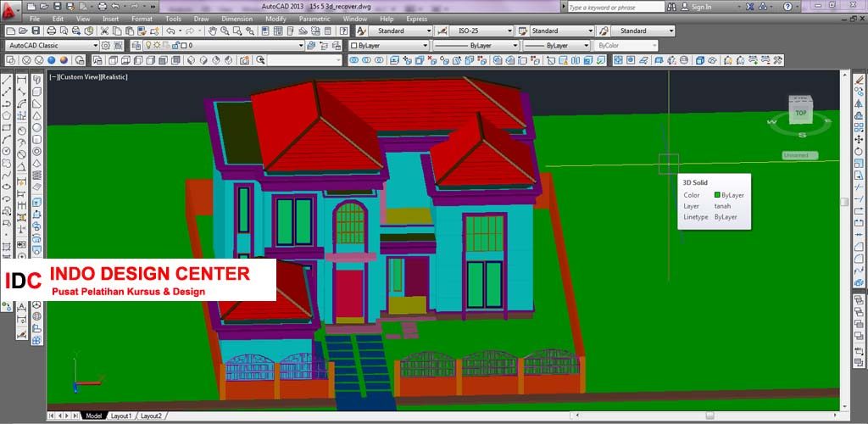Screen dimensions: 868x424
Task: Select the Line tool in Draw toolbar
Action: (x=7, y=80)
